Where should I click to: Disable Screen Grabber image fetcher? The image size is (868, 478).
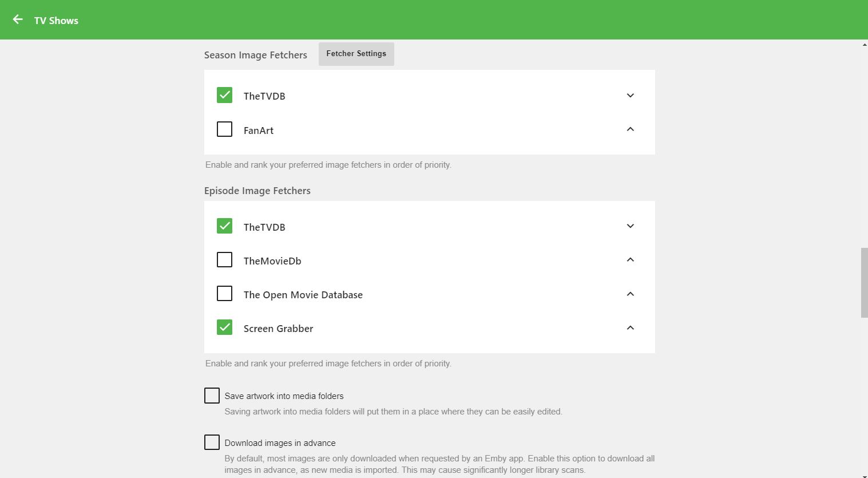[x=224, y=327]
